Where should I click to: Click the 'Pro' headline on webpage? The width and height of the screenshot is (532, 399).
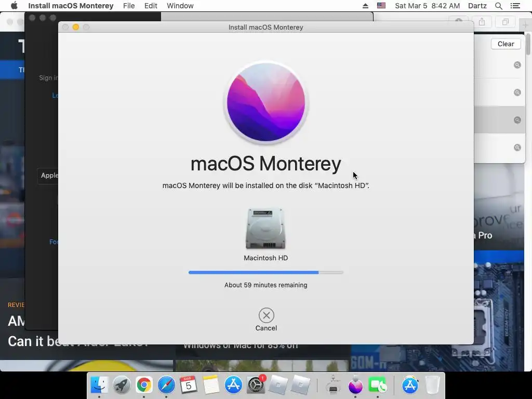pos(485,235)
